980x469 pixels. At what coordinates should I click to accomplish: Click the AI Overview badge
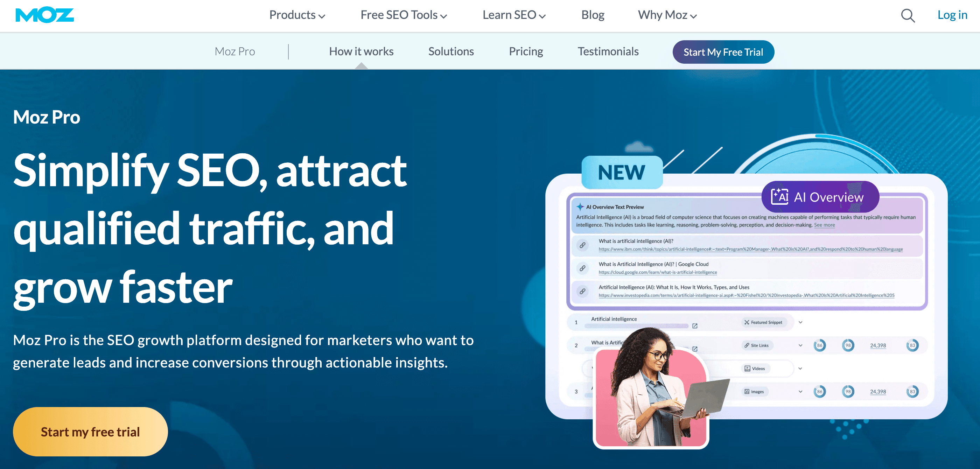click(x=820, y=197)
